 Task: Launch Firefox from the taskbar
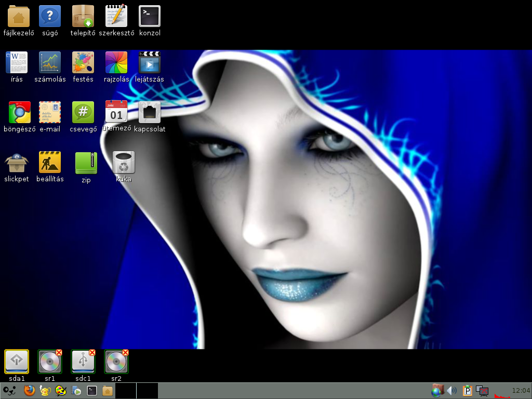coord(30,391)
